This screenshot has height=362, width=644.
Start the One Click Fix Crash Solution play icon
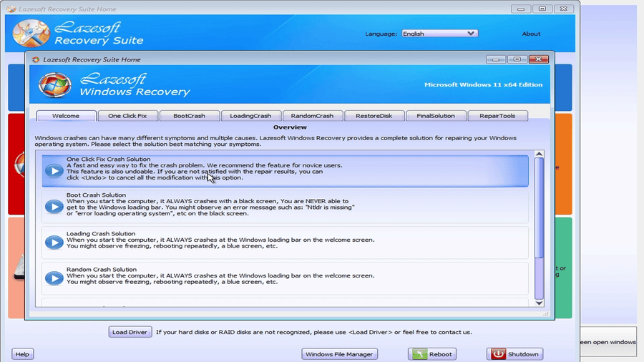click(54, 171)
